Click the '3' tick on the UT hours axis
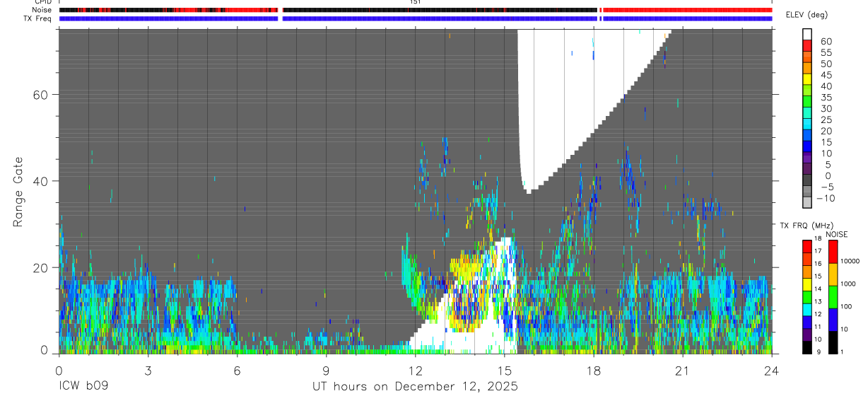The height and width of the screenshot is (401, 868). (148, 370)
